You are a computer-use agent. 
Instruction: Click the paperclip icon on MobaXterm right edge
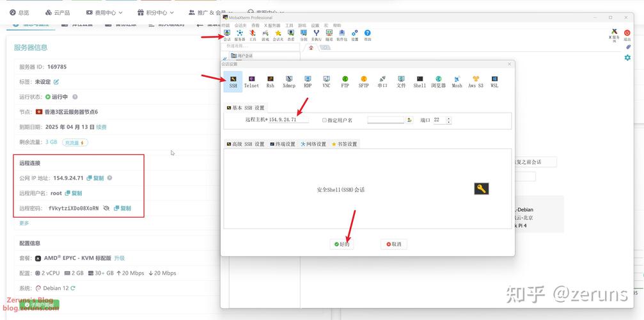pos(627,47)
